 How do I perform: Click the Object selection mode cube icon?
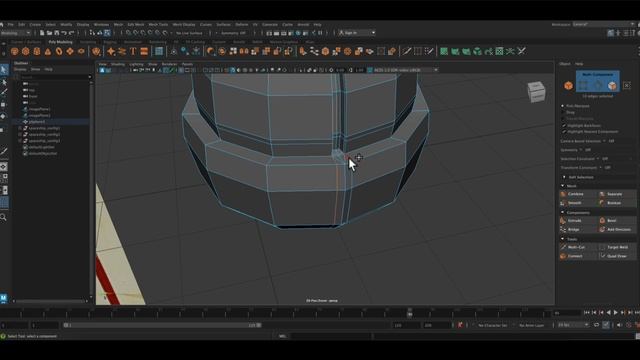tap(568, 85)
